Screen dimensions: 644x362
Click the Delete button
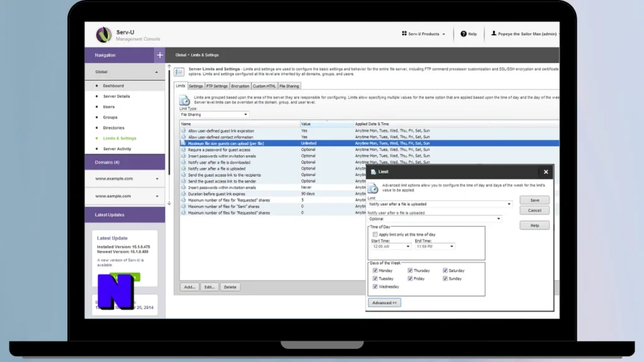(x=230, y=287)
